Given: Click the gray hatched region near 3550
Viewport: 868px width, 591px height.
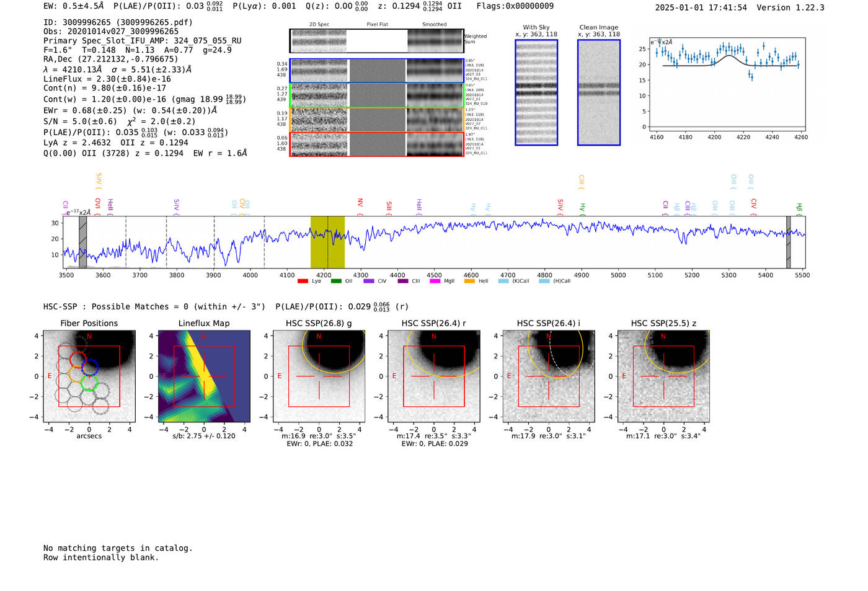Looking at the screenshot, I should pyautogui.click(x=82, y=242).
